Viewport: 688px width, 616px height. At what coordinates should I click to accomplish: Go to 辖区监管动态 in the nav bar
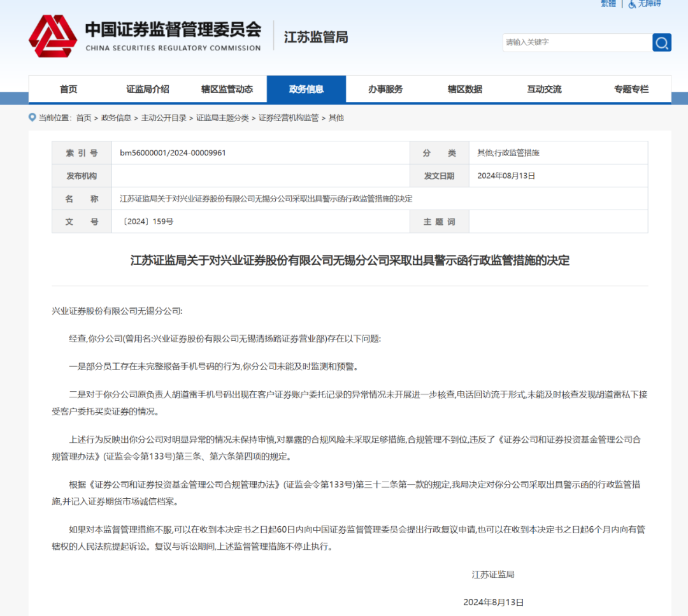point(227,89)
